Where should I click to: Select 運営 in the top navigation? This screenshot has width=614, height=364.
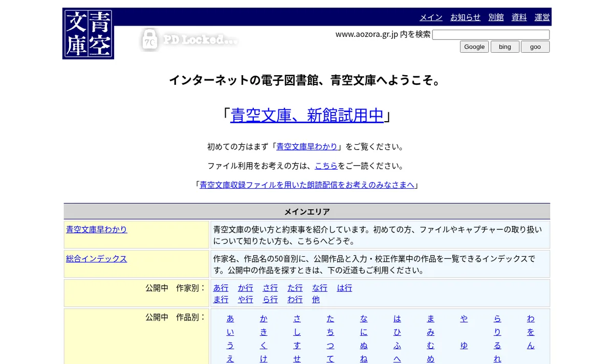tap(542, 17)
